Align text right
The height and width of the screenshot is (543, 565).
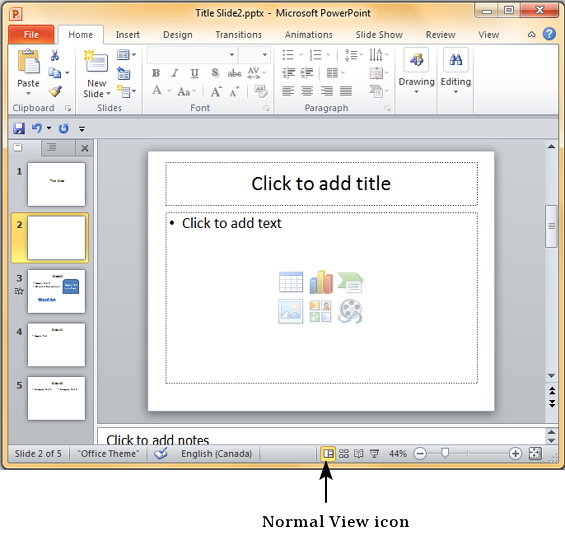pos(326,91)
